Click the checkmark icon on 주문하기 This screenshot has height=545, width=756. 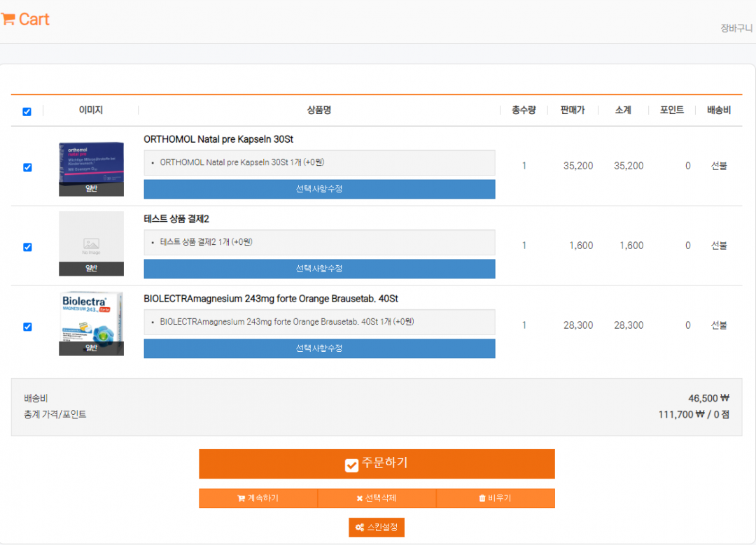pyautogui.click(x=351, y=465)
